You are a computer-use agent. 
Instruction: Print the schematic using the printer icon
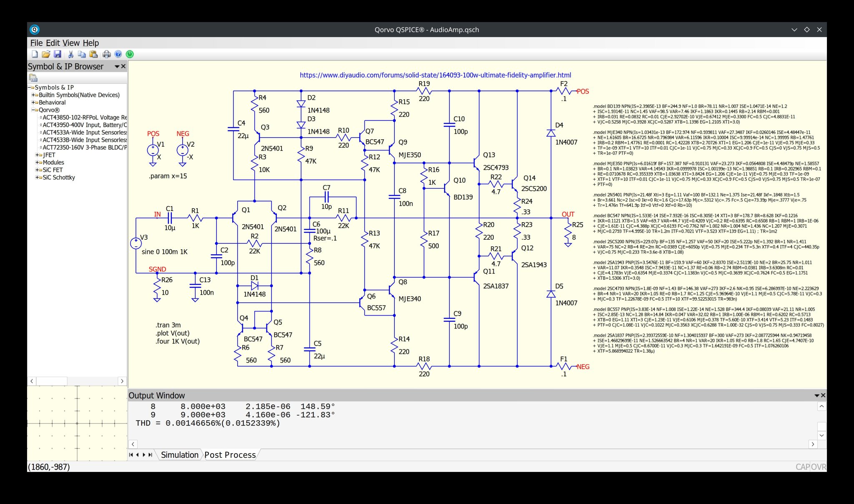107,54
